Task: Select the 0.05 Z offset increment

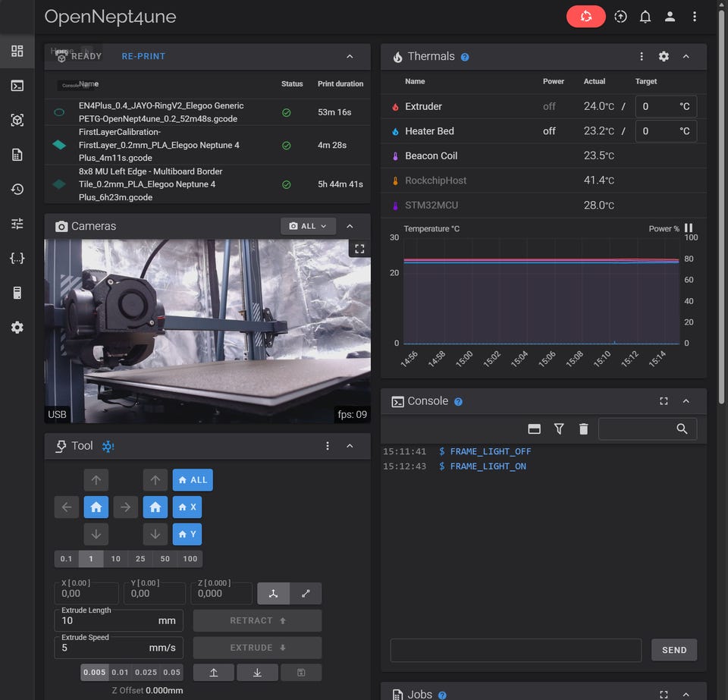Action: (172, 672)
